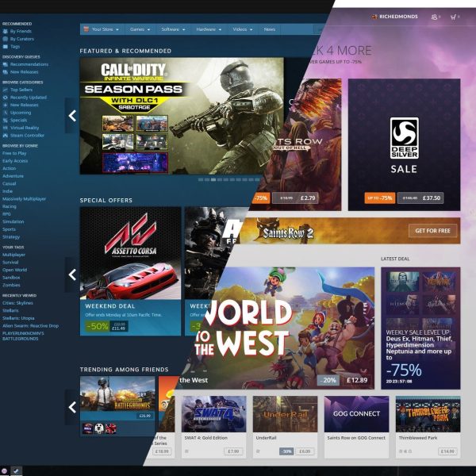This screenshot has height=476, width=476.
Task: Click the By Curators globe icon
Action: click(6, 39)
